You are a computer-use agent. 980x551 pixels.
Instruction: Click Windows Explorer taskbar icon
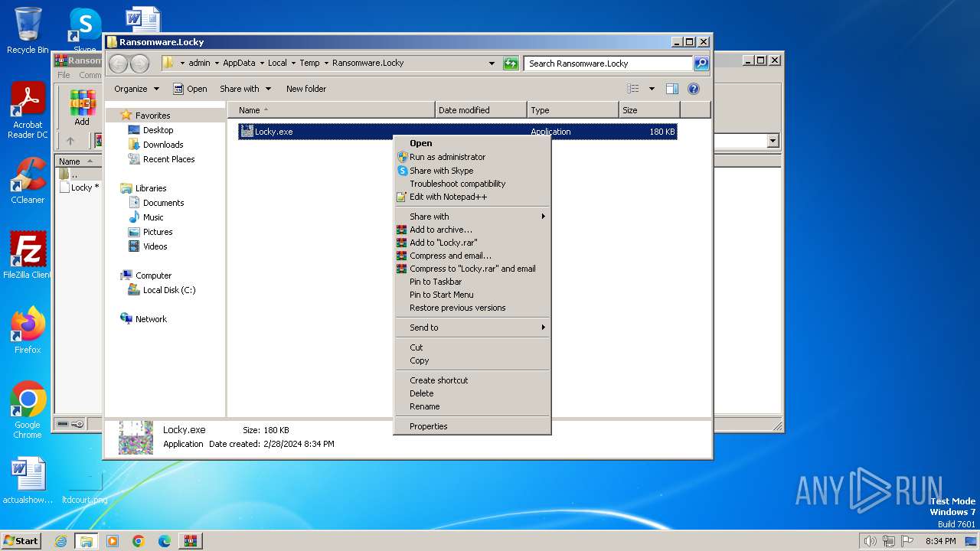coord(87,541)
